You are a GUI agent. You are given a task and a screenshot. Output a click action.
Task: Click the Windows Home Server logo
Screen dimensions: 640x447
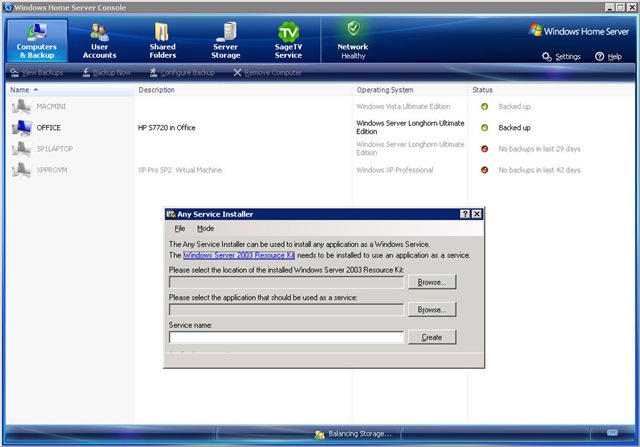(x=579, y=31)
